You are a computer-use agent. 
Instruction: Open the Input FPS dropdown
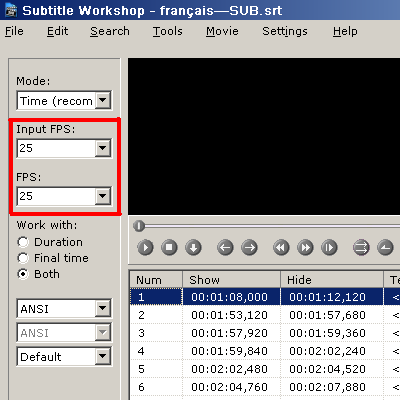tap(103, 148)
